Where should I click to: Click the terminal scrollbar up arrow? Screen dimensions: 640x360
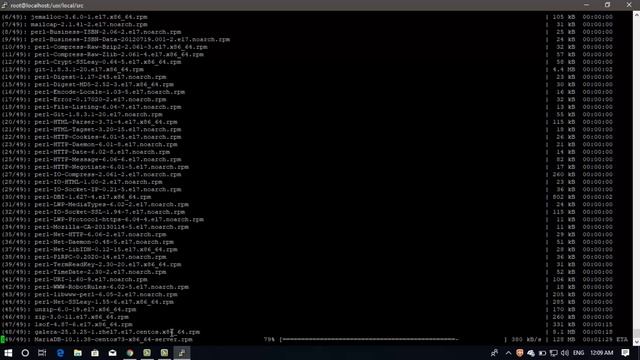[636, 14]
